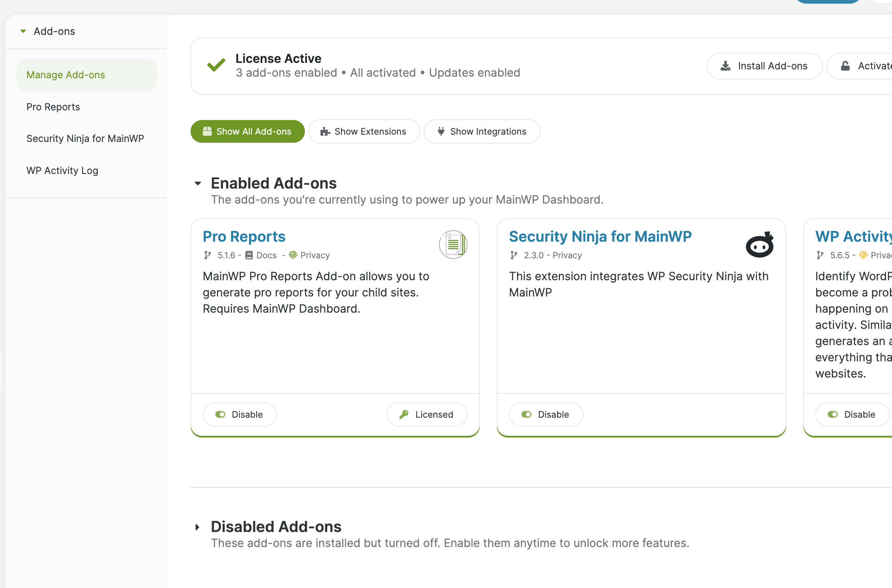Click version number 5.1.6 on Pro Reports
This screenshot has width=892, height=588.
tap(226, 255)
